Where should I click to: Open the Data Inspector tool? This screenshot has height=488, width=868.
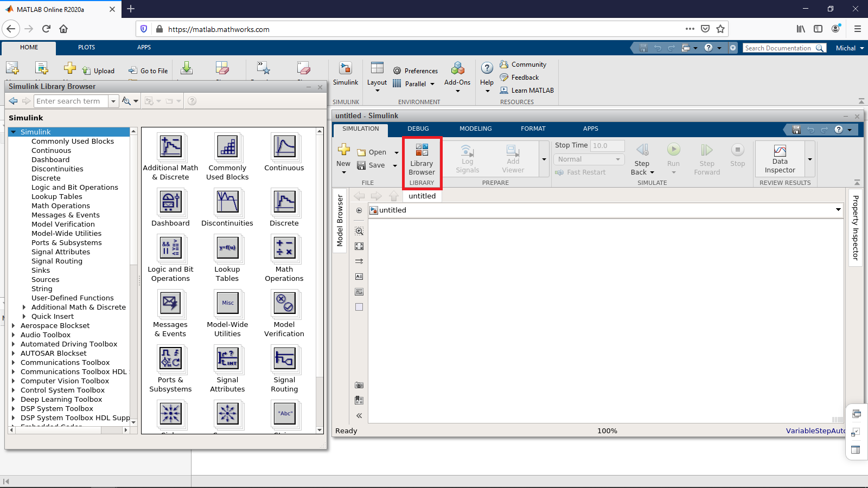pyautogui.click(x=780, y=159)
